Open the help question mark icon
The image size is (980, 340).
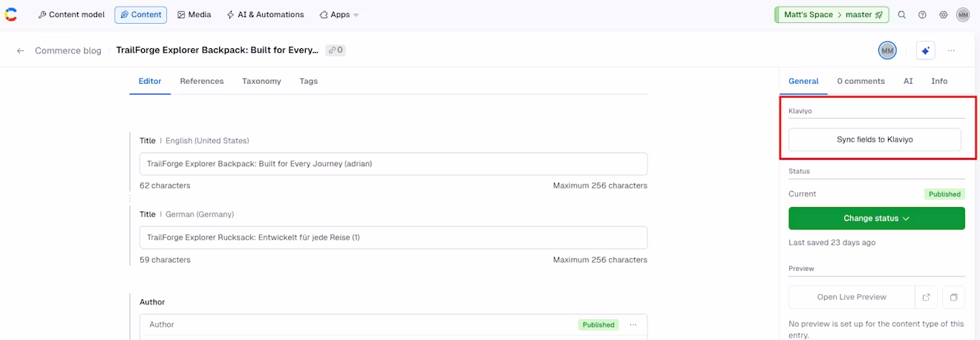923,15
